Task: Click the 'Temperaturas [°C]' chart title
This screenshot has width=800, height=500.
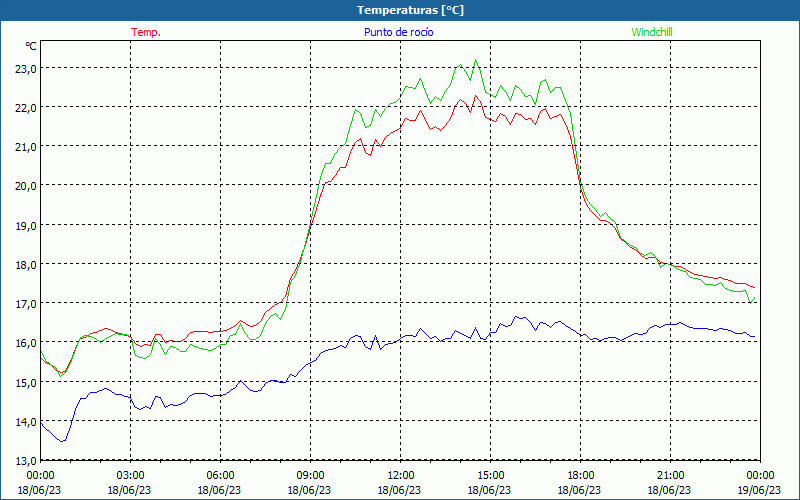Action: tap(410, 10)
